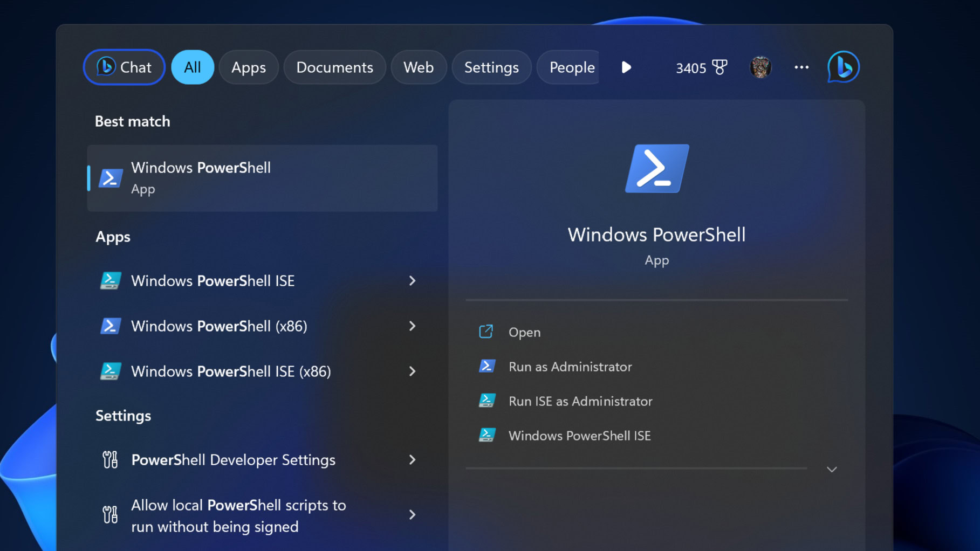The height and width of the screenshot is (551, 980).
Task: Expand more actions with down chevron
Action: pos(832,470)
